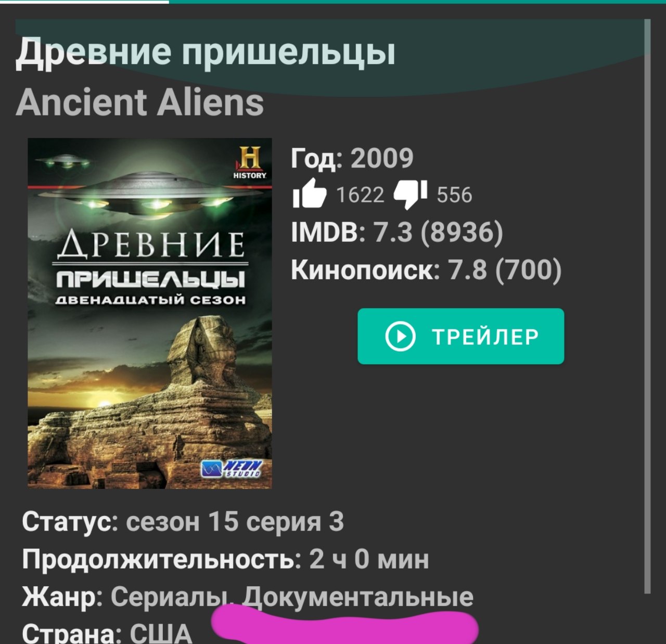The height and width of the screenshot is (644, 666).
Task: Click the Год 2009 release year
Action: (352, 158)
